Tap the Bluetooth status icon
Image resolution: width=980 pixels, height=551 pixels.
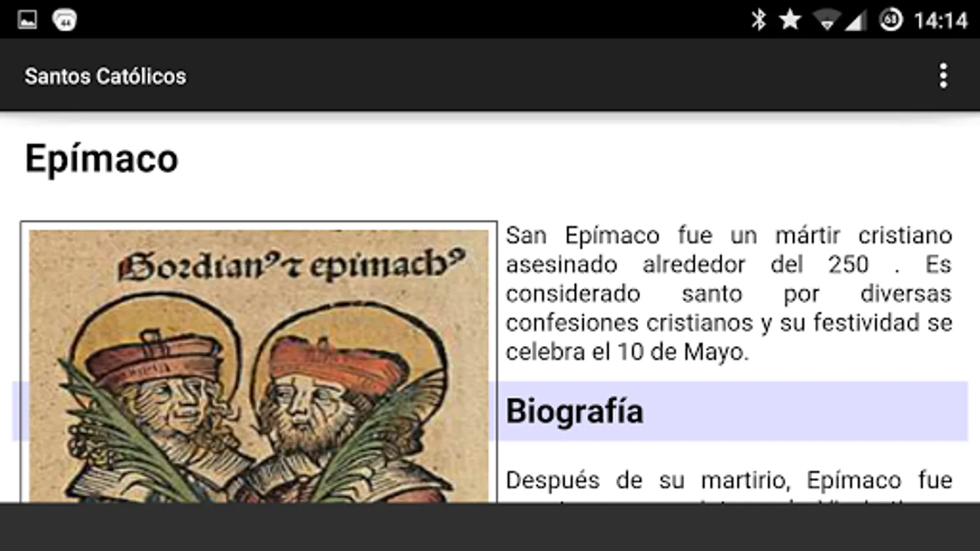[x=758, y=20]
